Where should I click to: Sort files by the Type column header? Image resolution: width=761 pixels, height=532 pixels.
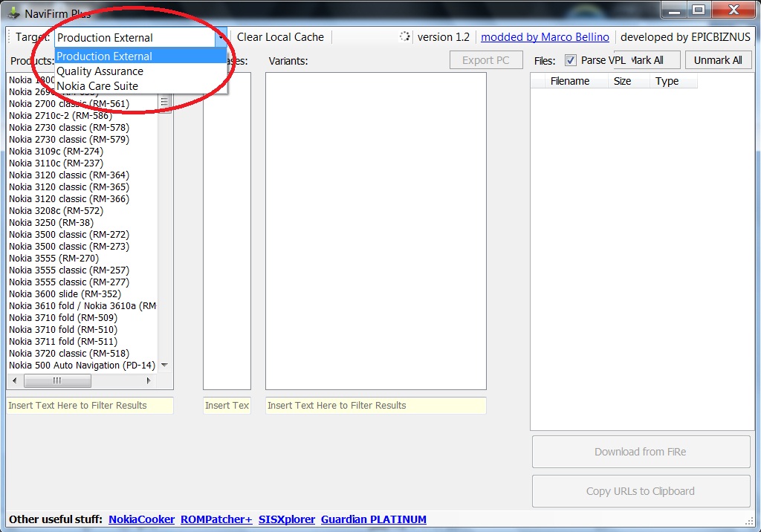pos(673,81)
